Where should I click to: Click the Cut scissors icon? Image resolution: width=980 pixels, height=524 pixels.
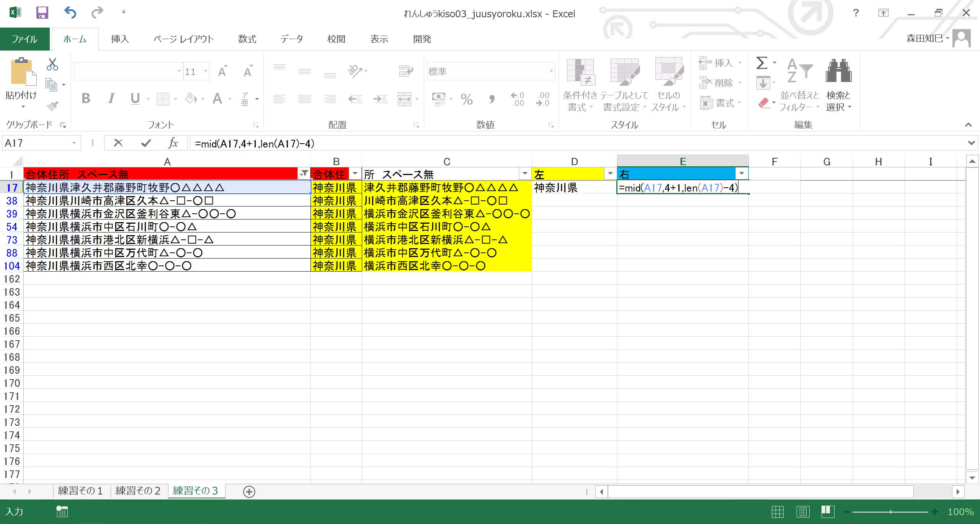[52, 64]
